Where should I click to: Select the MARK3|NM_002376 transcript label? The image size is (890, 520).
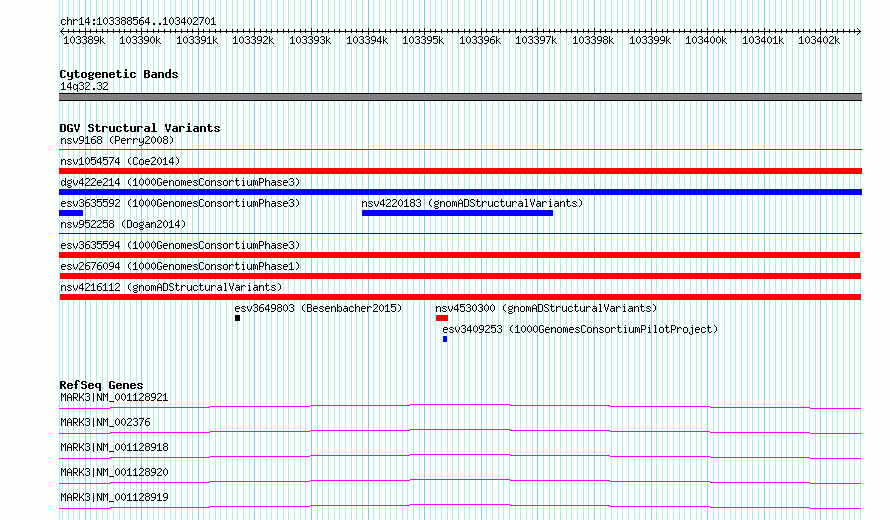tap(105, 422)
